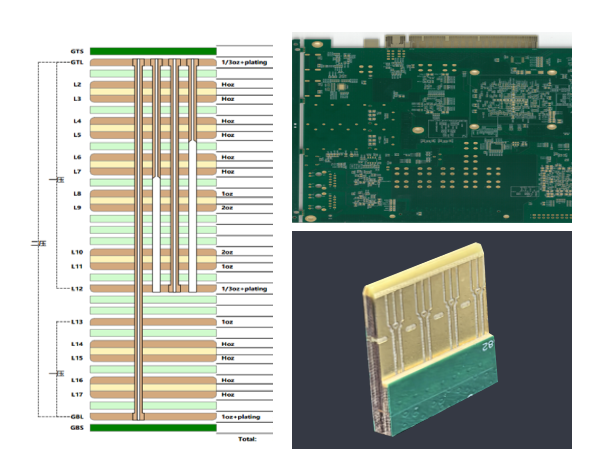Click the 82 marking on the 3D model
Screen dimensions: 601x472
[x=488, y=346]
